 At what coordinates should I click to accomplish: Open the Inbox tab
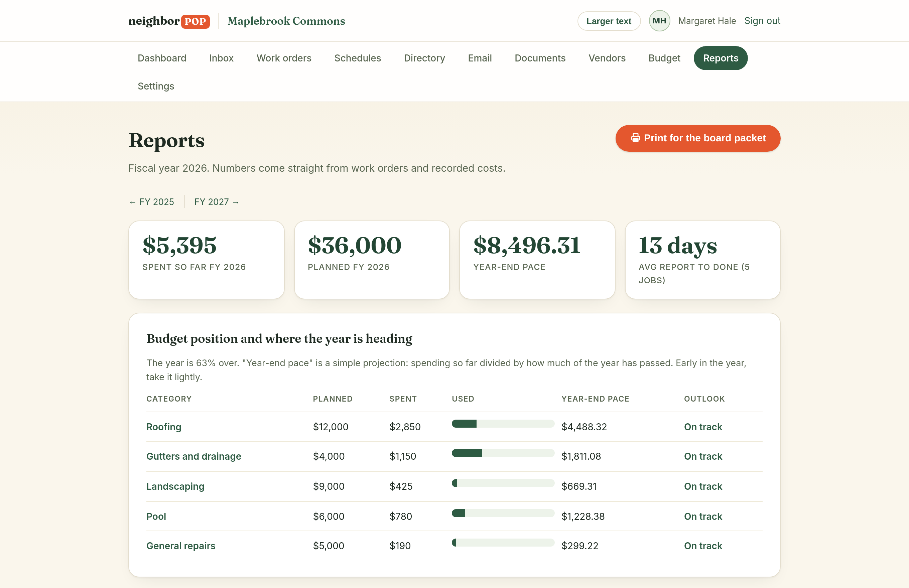tap(221, 58)
